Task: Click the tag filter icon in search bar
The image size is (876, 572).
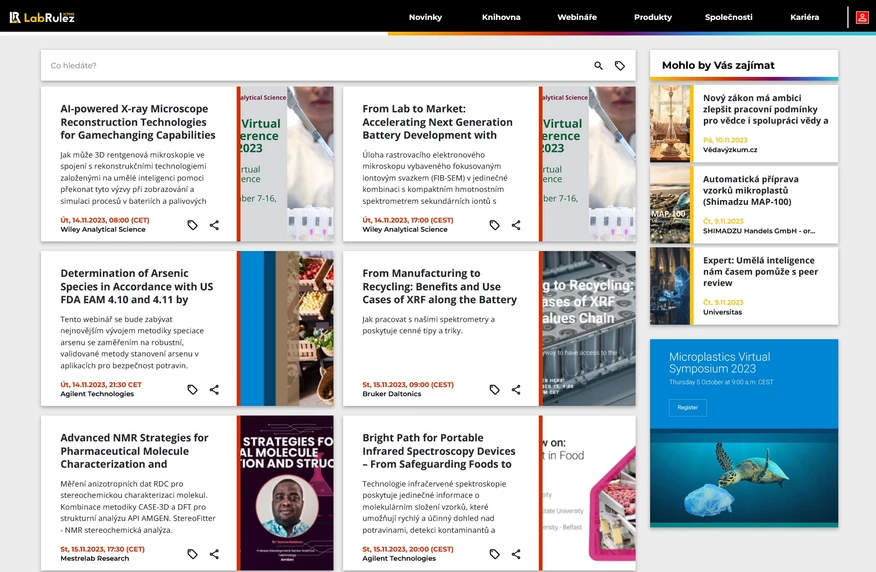Action: [x=620, y=66]
